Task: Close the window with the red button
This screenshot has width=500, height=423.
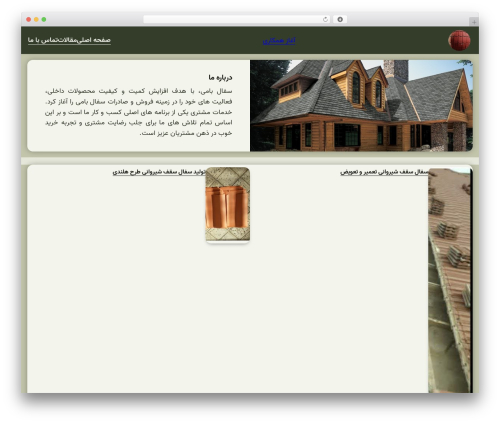Action: click(x=29, y=19)
